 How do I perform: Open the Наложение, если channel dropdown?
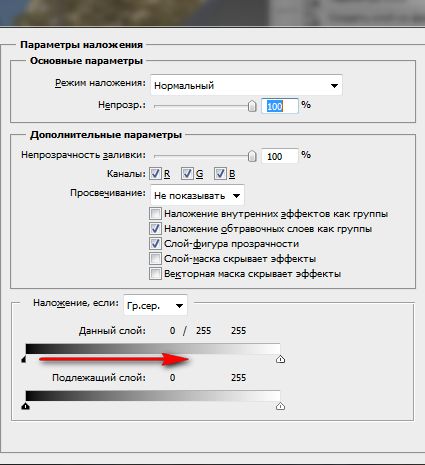(x=155, y=305)
